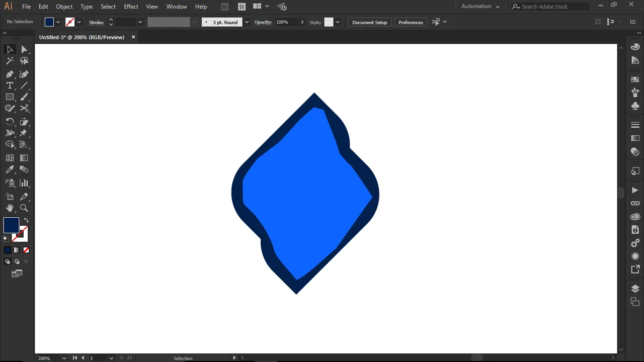Select the Scissors tool
This screenshot has height=362, width=644.
point(24,109)
